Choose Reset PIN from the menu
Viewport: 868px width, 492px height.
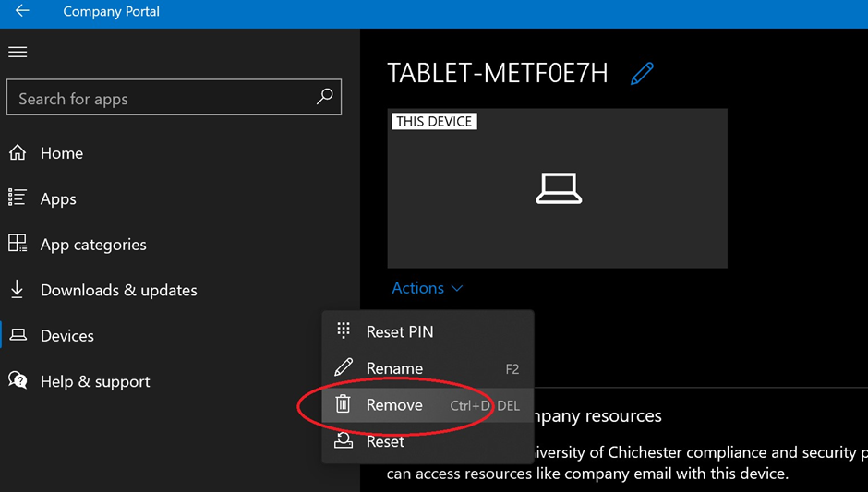[428, 331]
